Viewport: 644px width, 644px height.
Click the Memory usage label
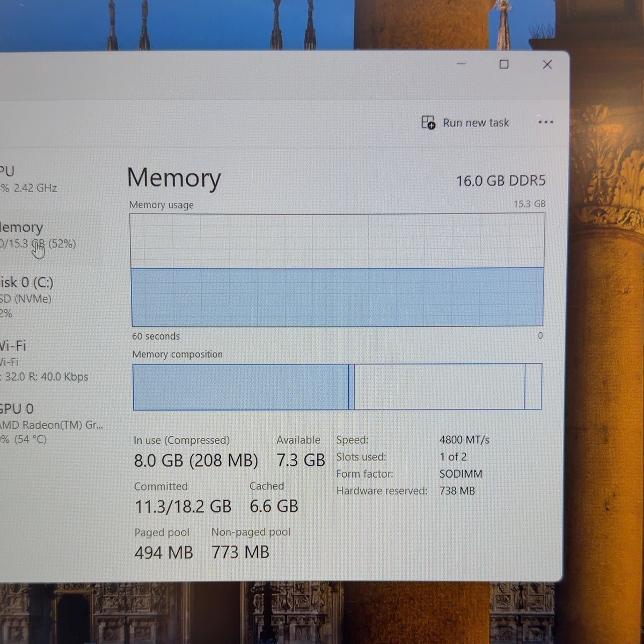pyautogui.click(x=162, y=205)
